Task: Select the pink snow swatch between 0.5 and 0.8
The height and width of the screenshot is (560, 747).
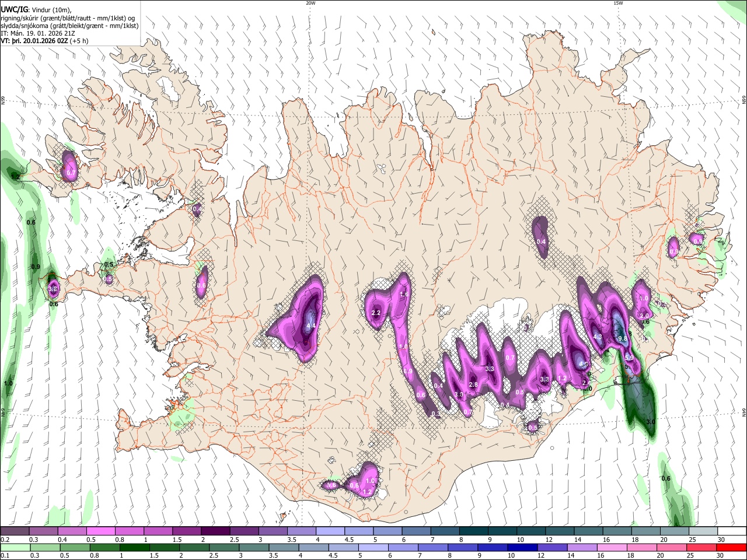Action: point(101,531)
